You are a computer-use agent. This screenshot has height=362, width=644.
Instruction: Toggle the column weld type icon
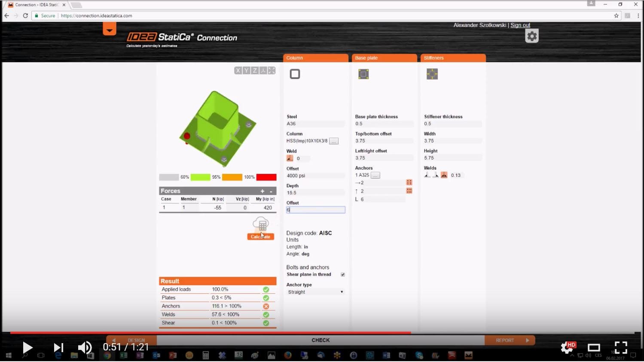pos(290,158)
